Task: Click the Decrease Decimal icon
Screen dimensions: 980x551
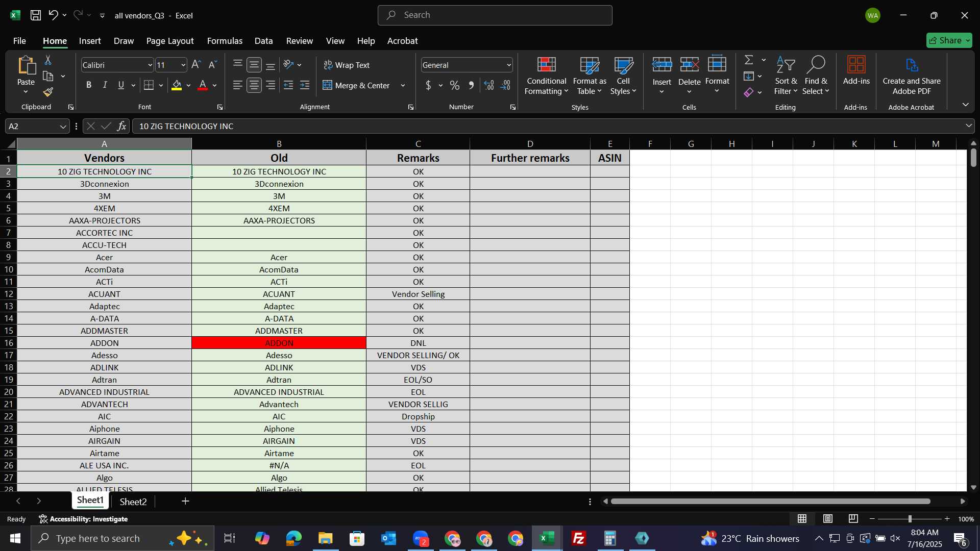Action: [x=506, y=85]
